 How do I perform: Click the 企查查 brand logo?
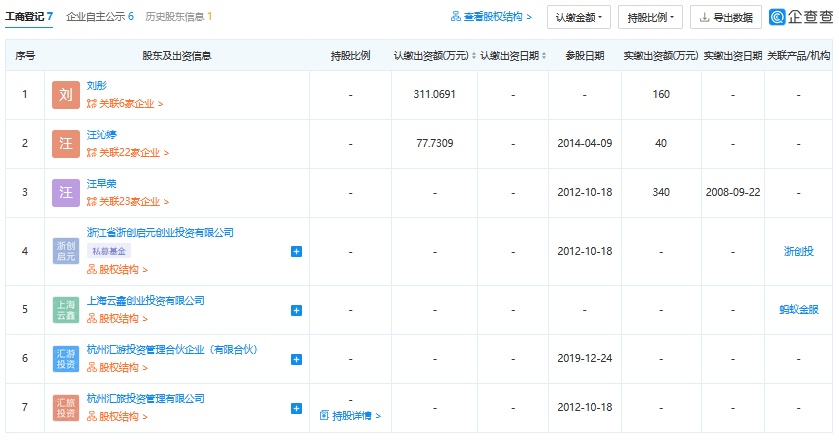point(799,17)
